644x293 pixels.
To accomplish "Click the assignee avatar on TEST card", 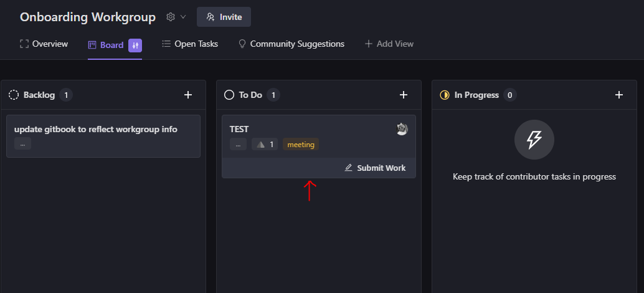I will click(402, 129).
